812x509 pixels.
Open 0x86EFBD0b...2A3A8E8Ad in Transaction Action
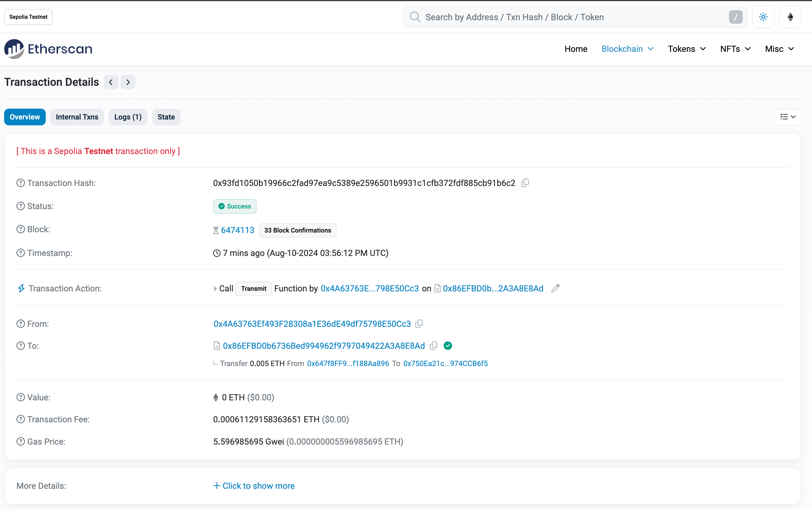(x=493, y=288)
